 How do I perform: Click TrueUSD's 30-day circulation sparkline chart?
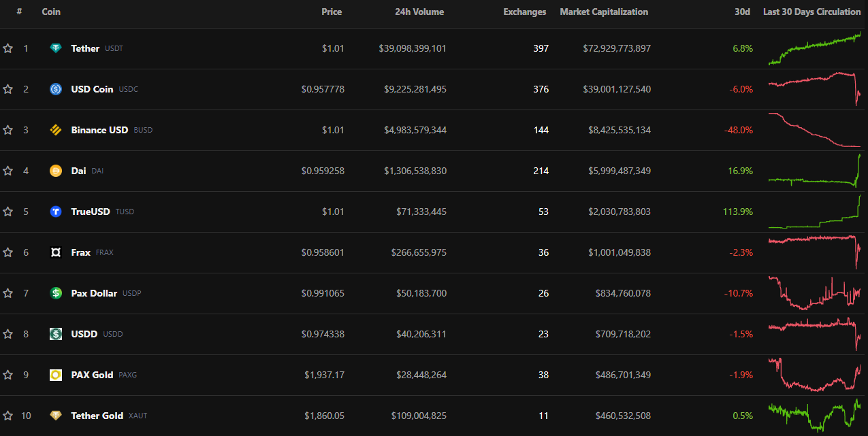(814, 212)
